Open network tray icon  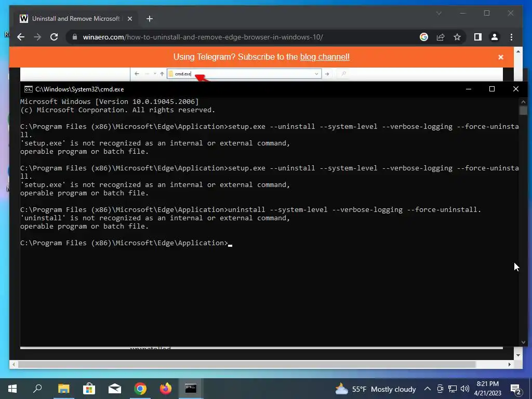(453, 389)
